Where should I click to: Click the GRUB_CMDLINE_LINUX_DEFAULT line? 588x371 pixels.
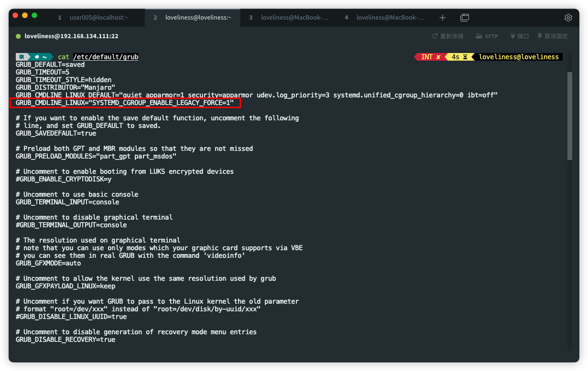coord(257,95)
